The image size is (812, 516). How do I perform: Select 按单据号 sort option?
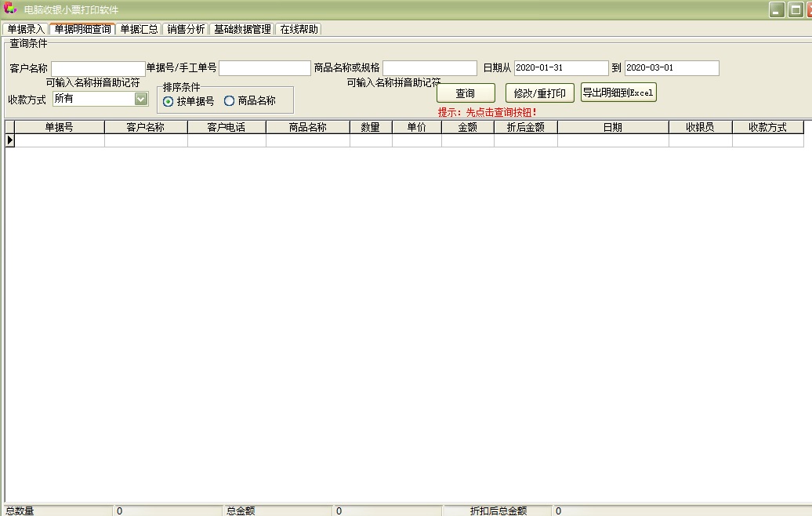(169, 101)
